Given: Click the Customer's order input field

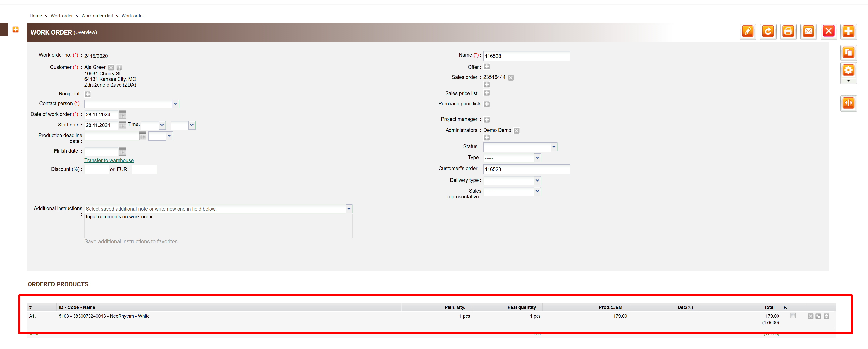Looking at the screenshot, I should 526,169.
